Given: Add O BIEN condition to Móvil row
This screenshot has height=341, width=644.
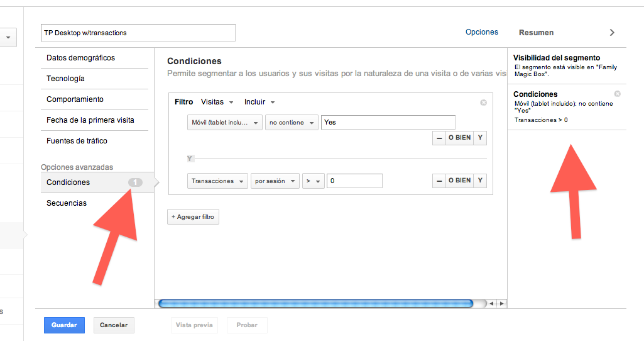Looking at the screenshot, I should [459, 138].
